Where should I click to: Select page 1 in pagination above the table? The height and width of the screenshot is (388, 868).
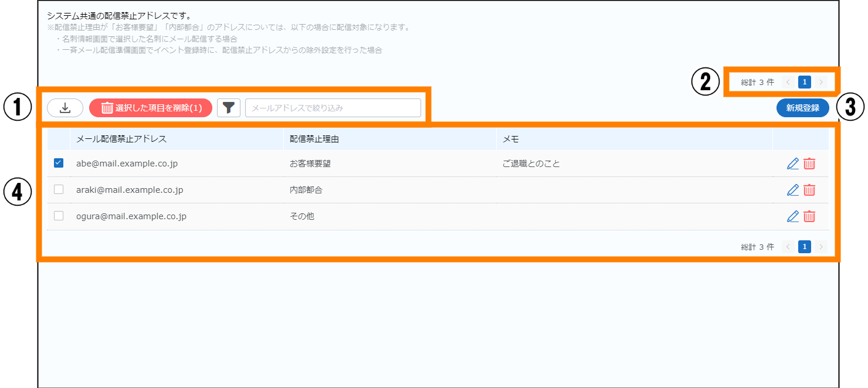(805, 82)
